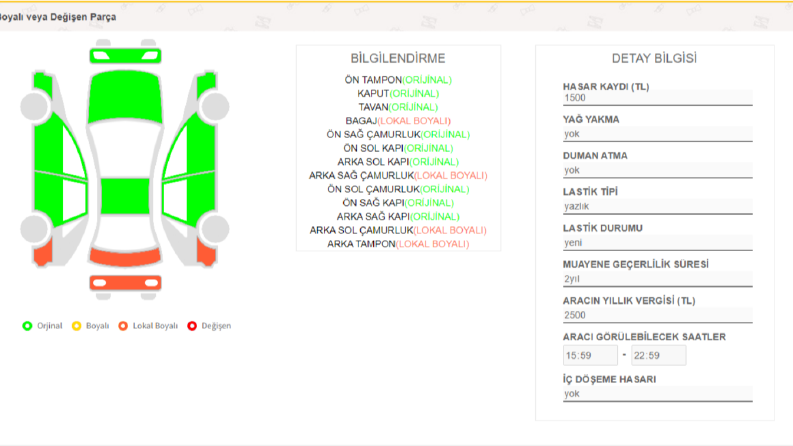Click the BİLGİLENDİRME heading

398,58
